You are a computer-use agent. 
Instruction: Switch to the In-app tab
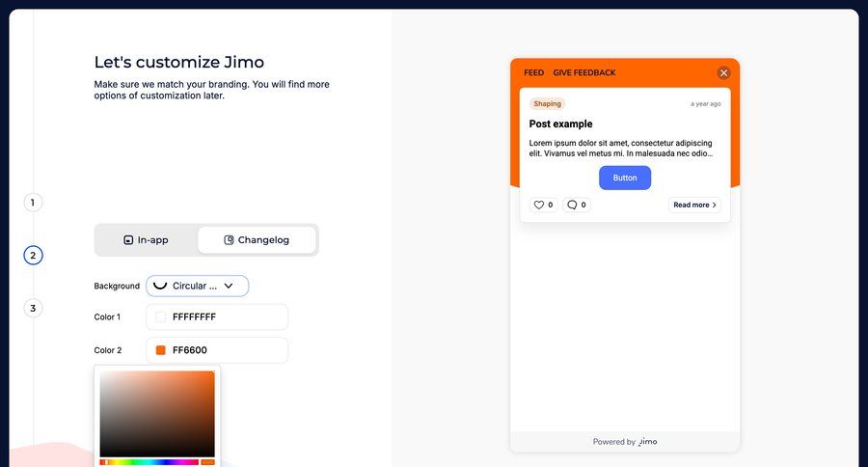point(147,240)
